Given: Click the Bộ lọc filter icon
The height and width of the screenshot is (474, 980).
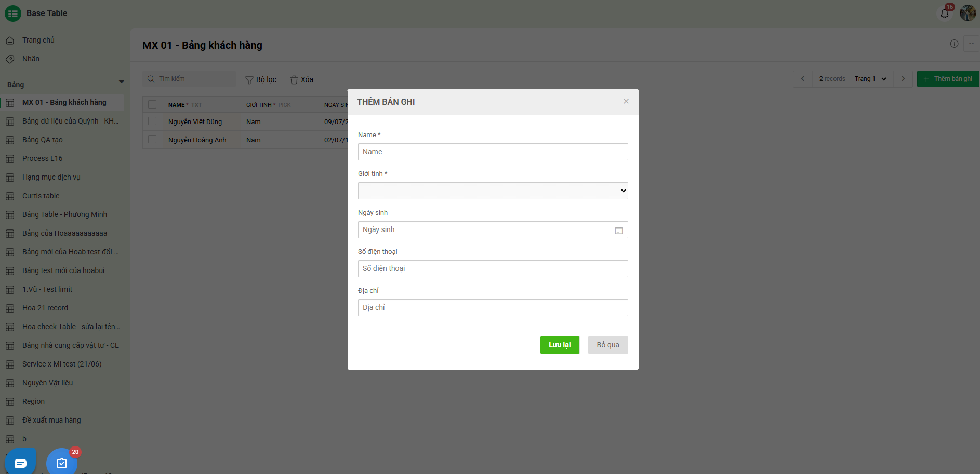Looking at the screenshot, I should click(249, 80).
